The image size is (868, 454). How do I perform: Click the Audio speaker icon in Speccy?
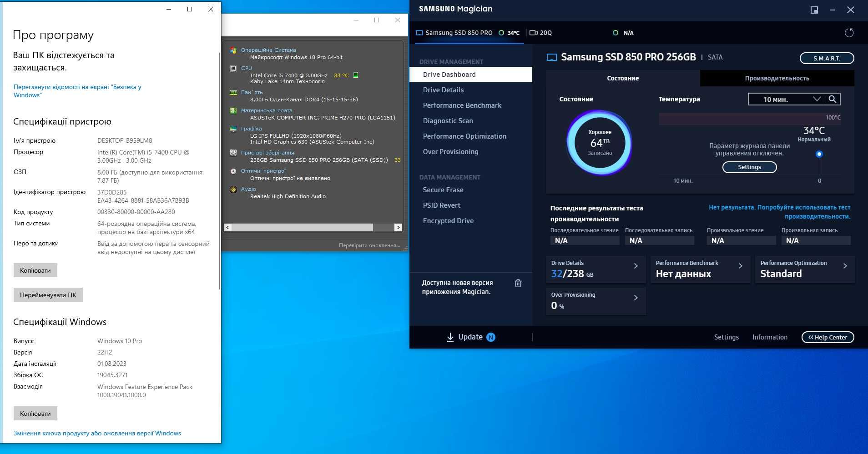pos(233,189)
